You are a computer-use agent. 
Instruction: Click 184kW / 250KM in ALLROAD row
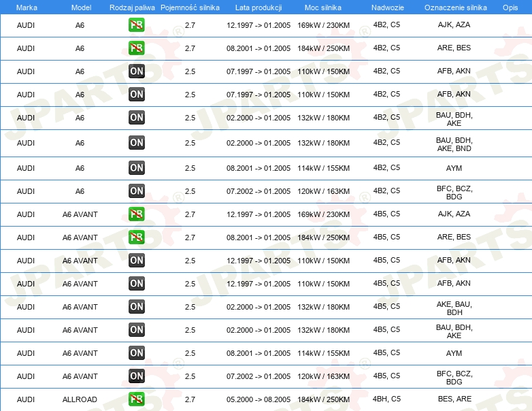pos(323,399)
